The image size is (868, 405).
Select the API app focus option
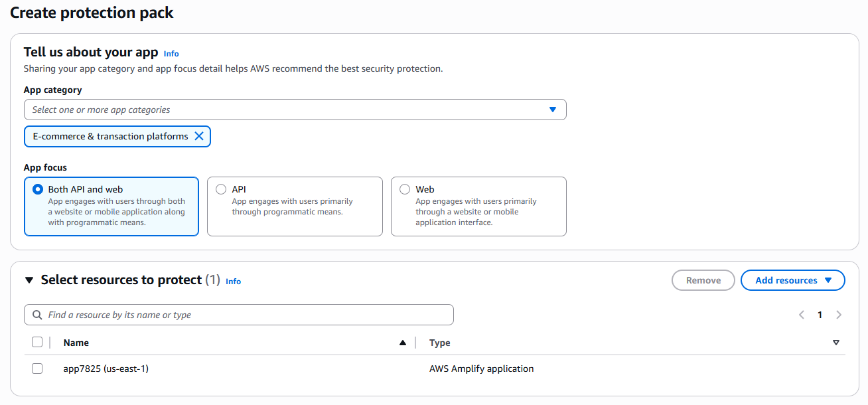(x=221, y=189)
